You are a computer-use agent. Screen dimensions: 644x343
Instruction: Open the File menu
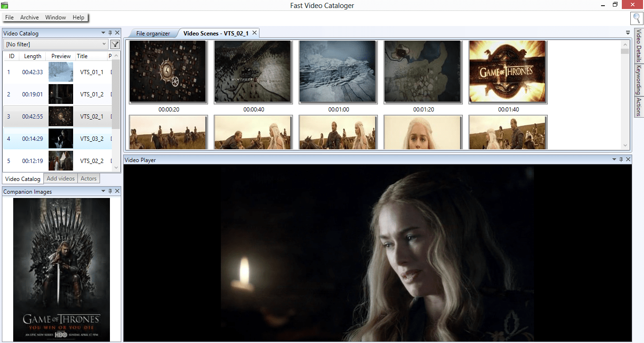(9, 17)
